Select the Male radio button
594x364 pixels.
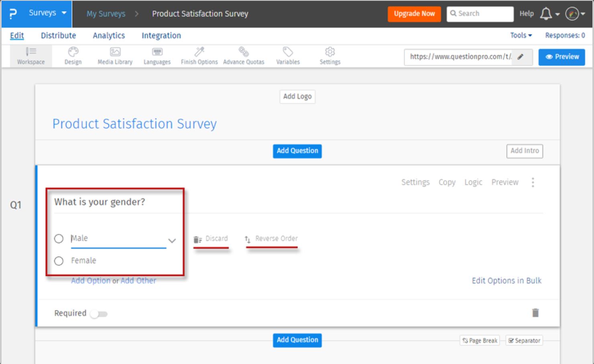59,238
